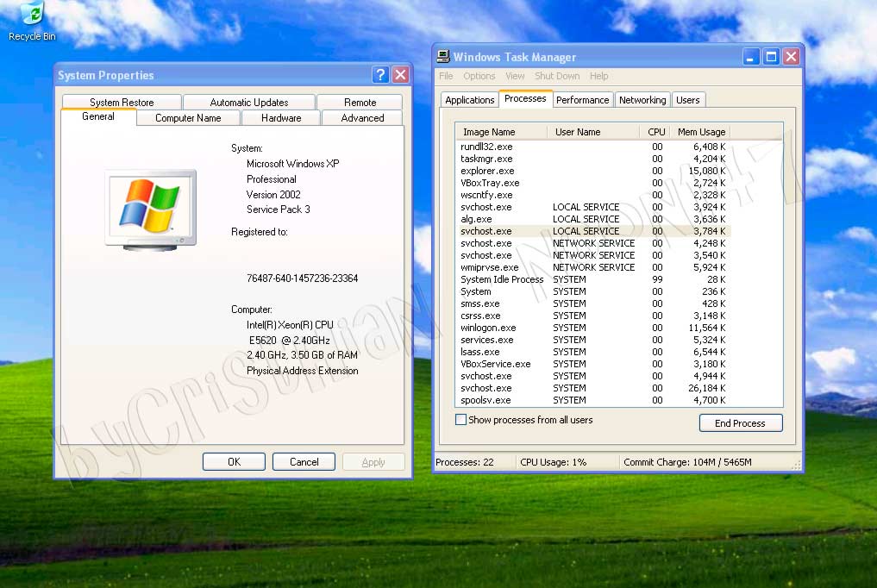Open the View menu in Task Manager

515,76
